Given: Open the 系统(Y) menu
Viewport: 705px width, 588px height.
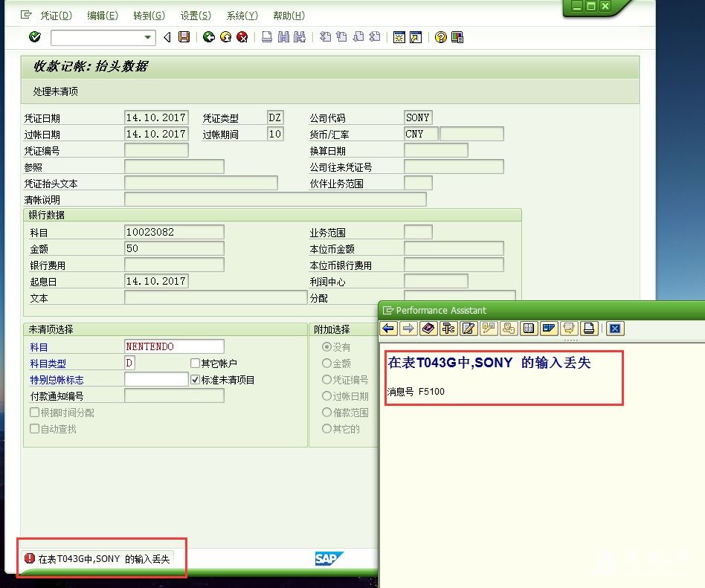Looking at the screenshot, I should click(242, 16).
